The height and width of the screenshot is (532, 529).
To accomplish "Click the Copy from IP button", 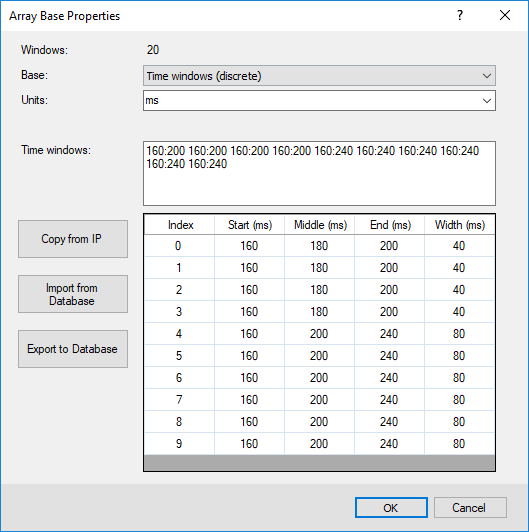I will coord(73,239).
